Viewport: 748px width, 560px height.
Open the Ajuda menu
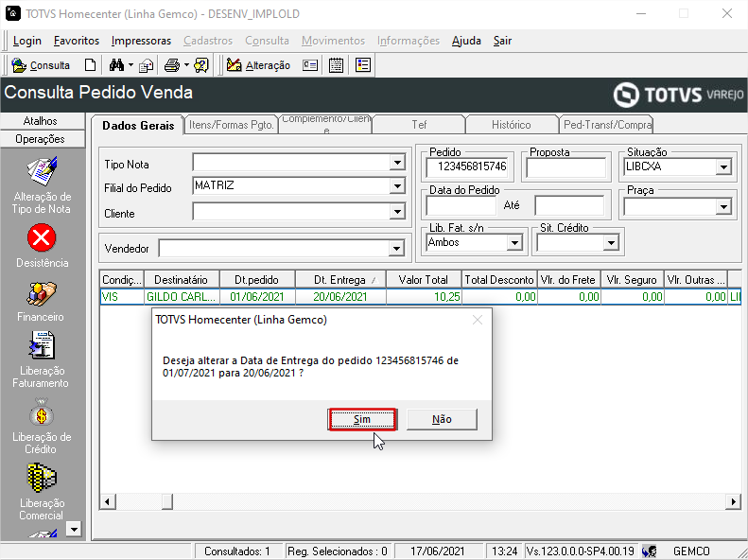coord(466,41)
